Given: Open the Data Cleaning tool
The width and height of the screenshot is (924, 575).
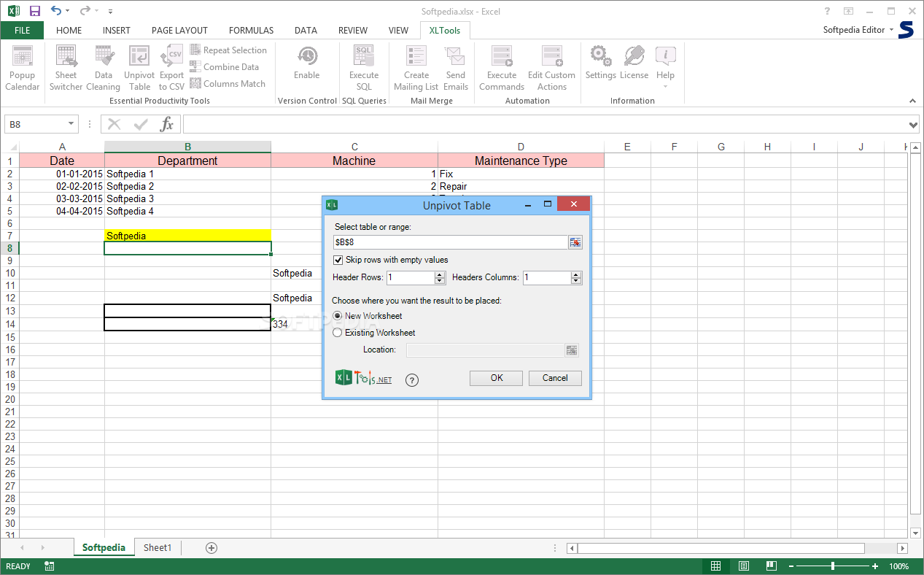Looking at the screenshot, I should coord(104,67).
